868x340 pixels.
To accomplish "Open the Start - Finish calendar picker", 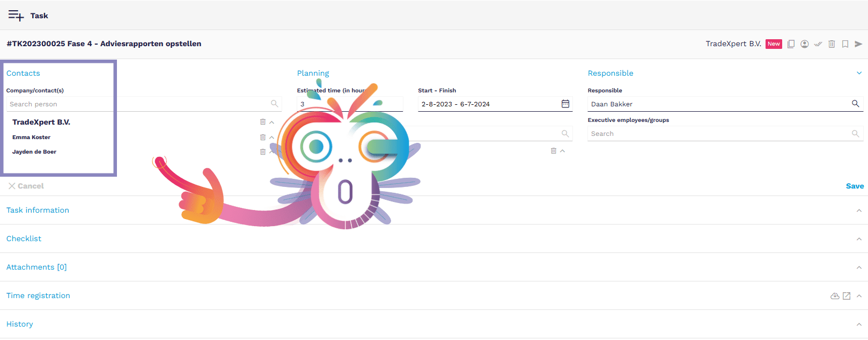I will [x=565, y=104].
